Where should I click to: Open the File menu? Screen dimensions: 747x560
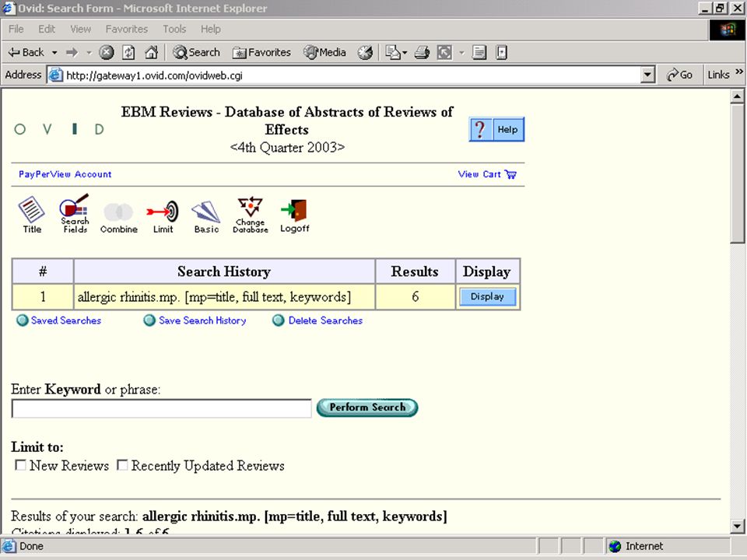tap(16, 29)
